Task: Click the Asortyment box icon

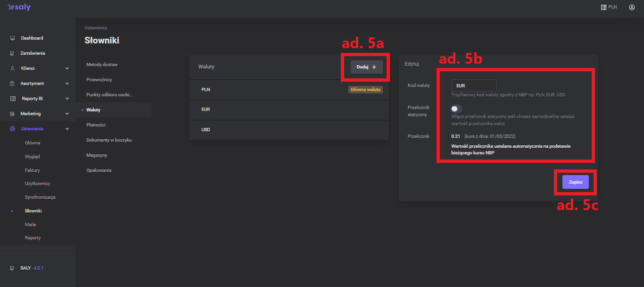Action: pyautogui.click(x=12, y=84)
